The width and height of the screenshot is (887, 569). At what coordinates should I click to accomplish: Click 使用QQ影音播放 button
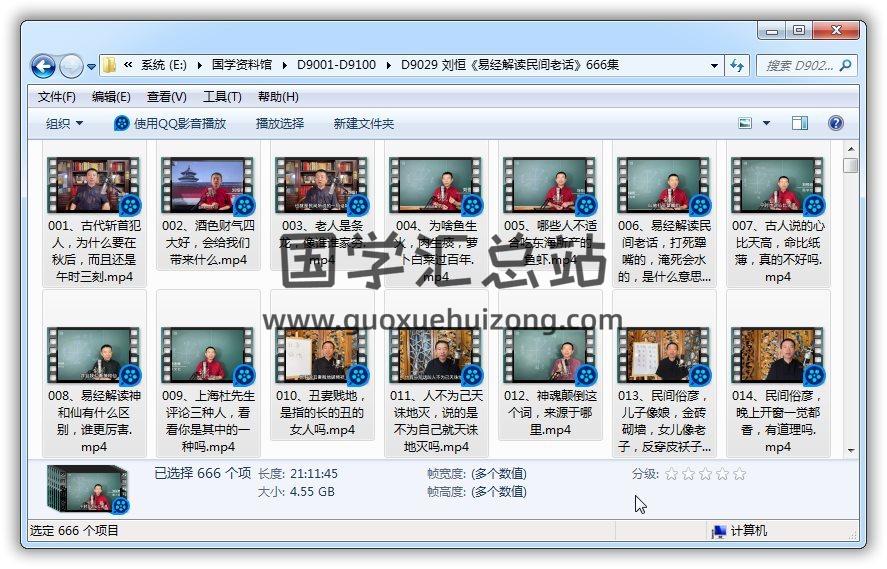click(170, 123)
